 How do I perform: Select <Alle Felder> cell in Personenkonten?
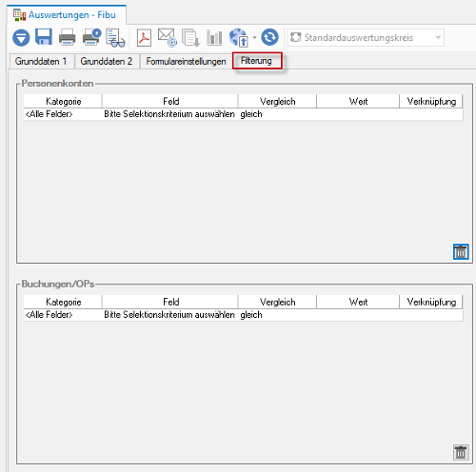coord(63,114)
